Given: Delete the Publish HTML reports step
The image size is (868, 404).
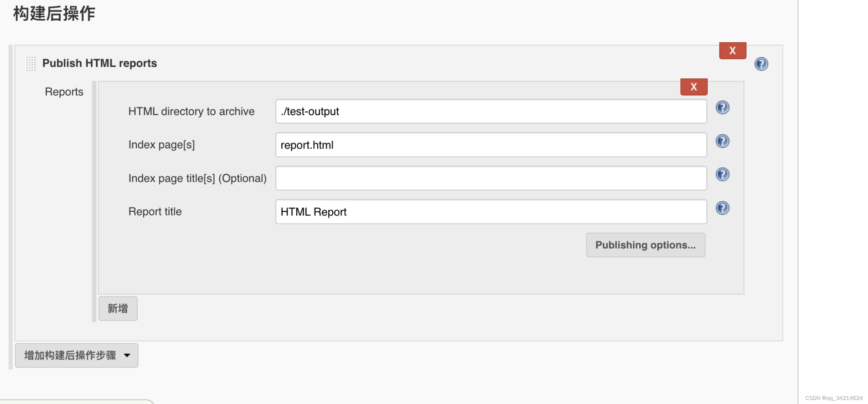Looking at the screenshot, I should tap(732, 51).
